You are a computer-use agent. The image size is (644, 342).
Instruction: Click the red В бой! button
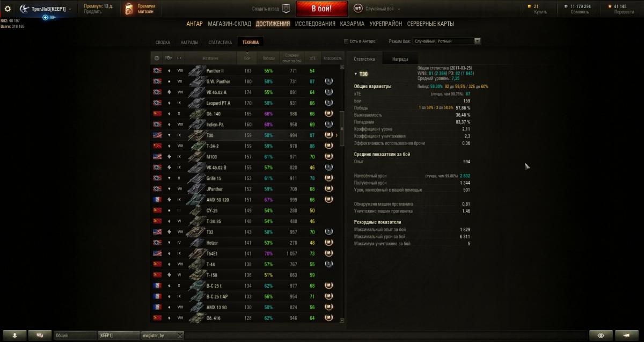click(x=321, y=9)
